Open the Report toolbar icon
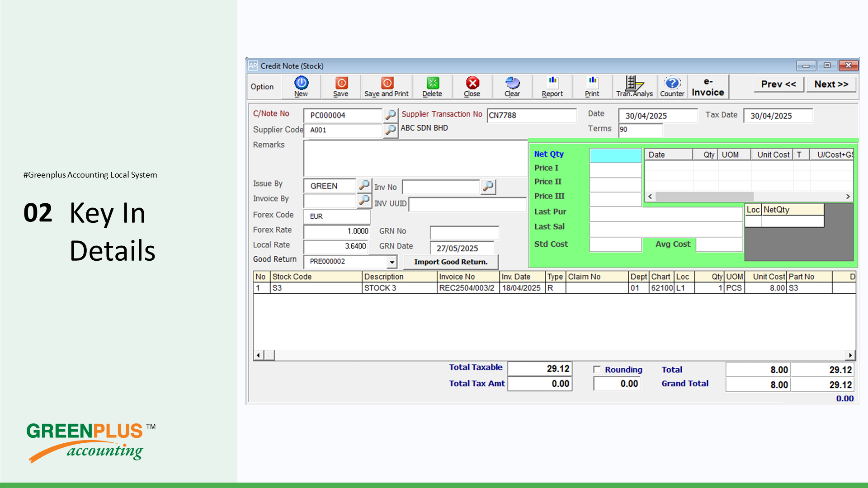868x488 pixels. tap(552, 86)
